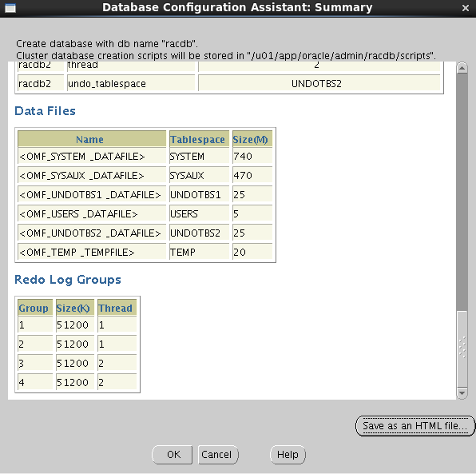Confirm with the OK button
476x474 pixels.
pos(173,455)
